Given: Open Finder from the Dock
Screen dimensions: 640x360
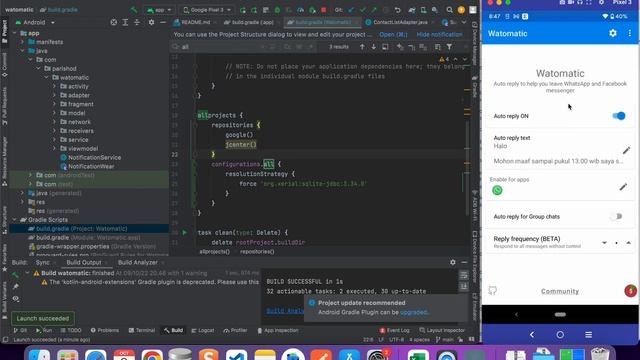Looking at the screenshot, I should click(x=39, y=355).
